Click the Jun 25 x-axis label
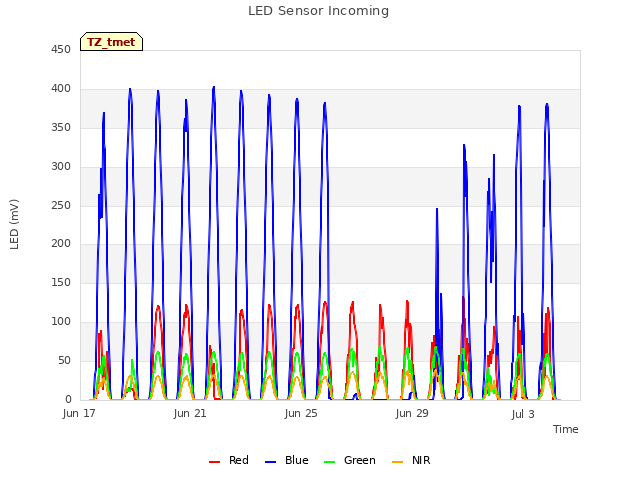 [301, 413]
